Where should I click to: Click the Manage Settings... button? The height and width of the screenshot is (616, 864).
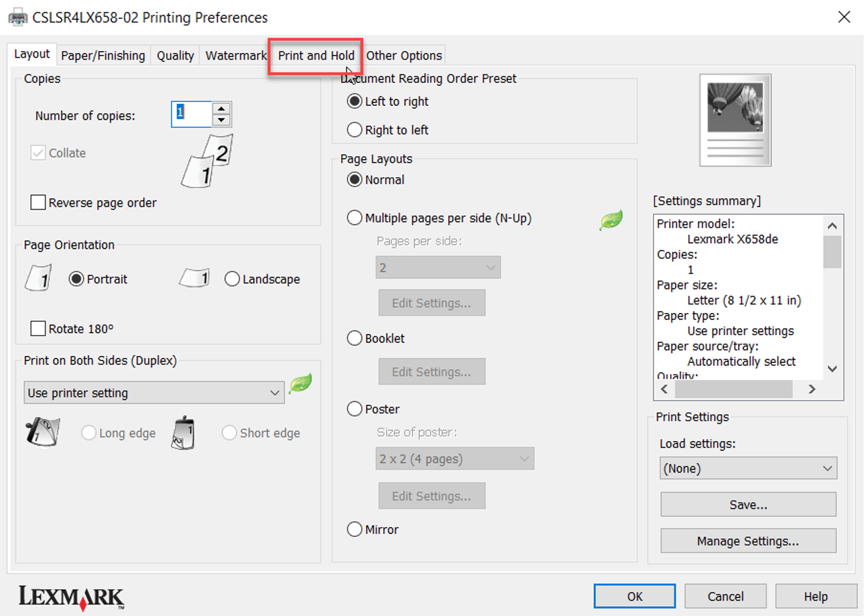tap(748, 541)
